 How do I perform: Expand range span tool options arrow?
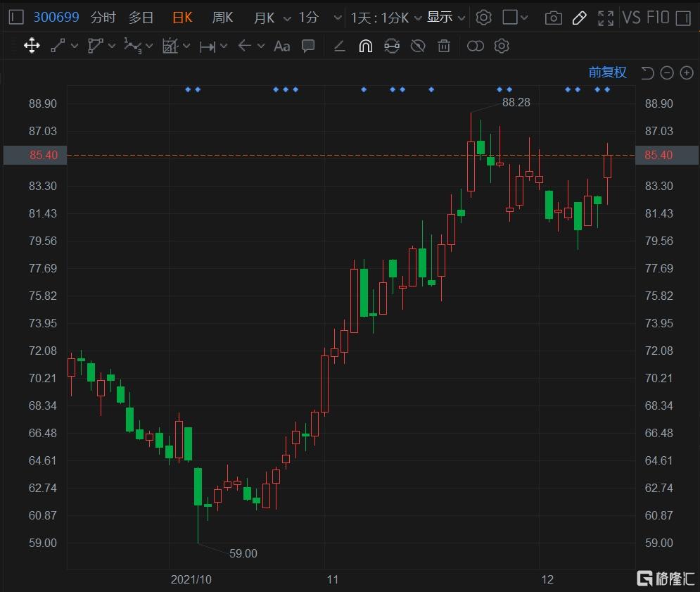224,46
